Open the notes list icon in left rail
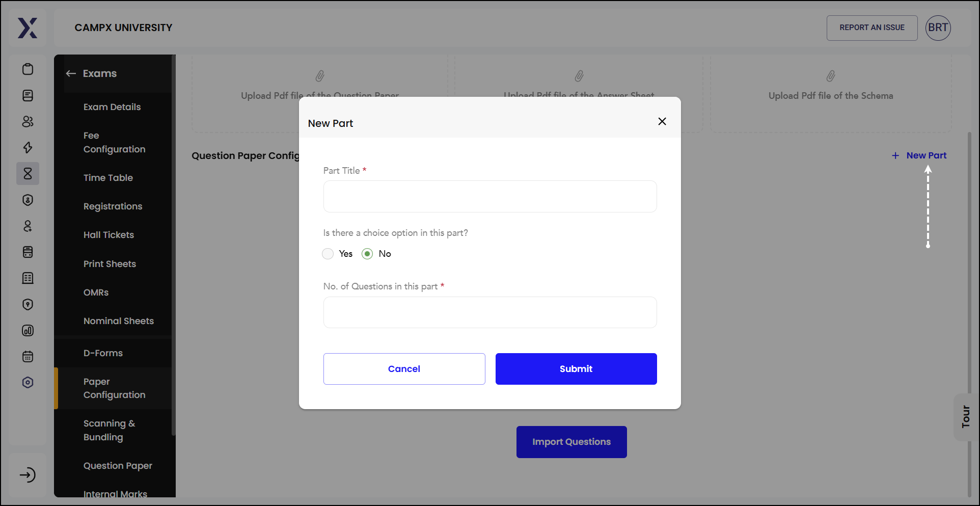This screenshot has width=980, height=506. pos(28,95)
